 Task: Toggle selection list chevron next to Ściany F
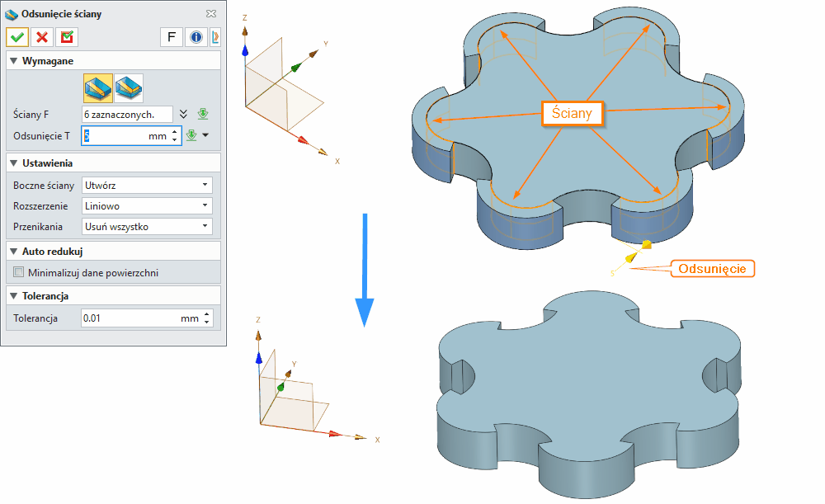[x=184, y=114]
